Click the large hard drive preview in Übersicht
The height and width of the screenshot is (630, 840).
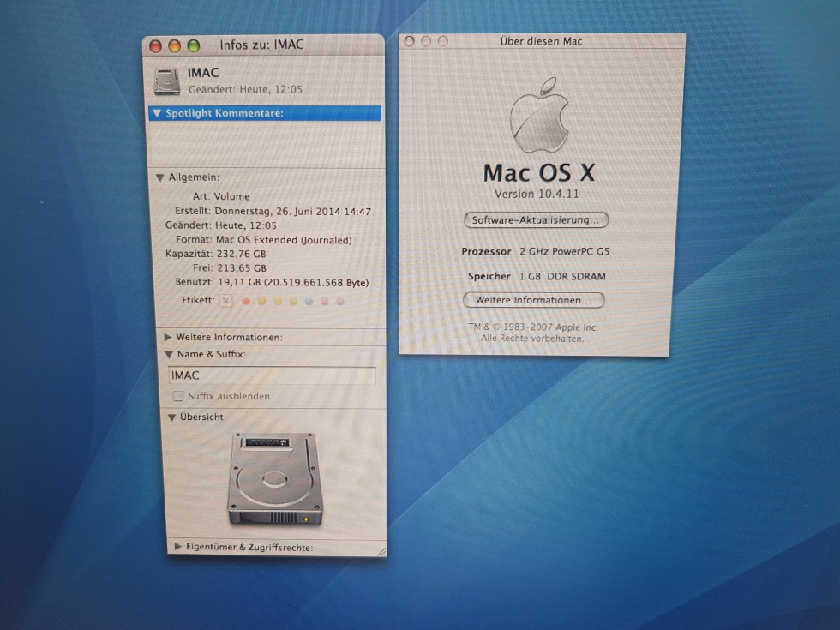(x=275, y=478)
